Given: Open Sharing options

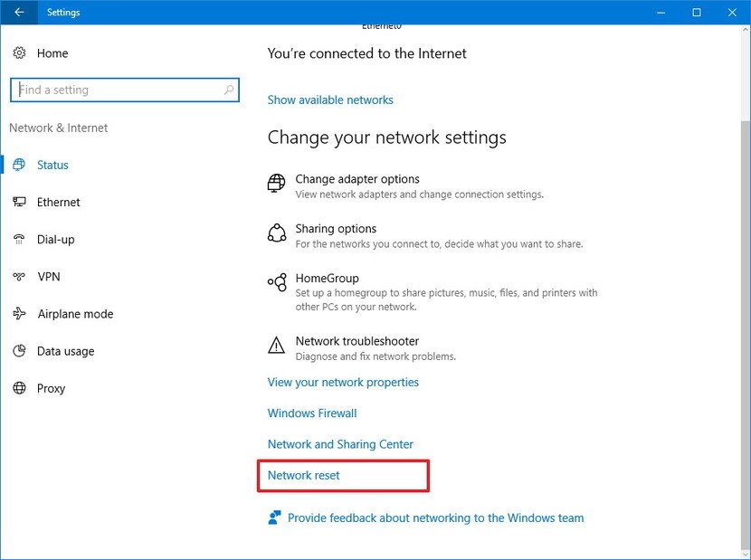Looking at the screenshot, I should coord(336,229).
